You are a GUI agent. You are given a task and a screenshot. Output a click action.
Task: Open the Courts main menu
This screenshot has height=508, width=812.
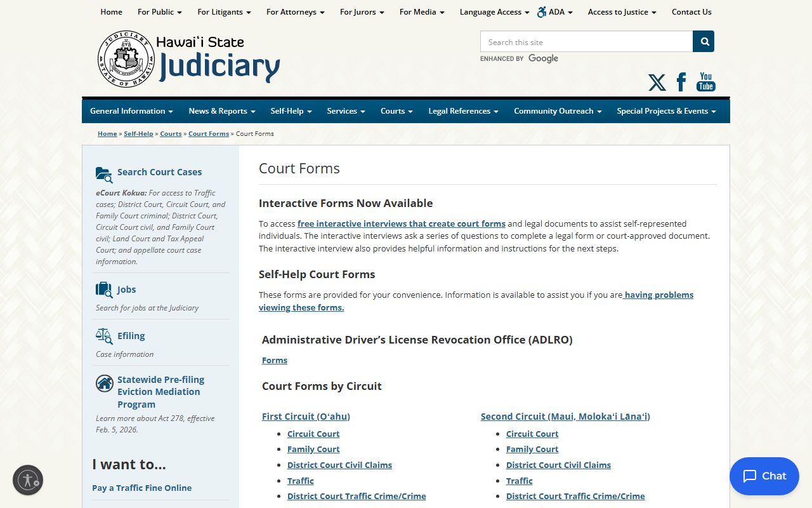[x=396, y=110]
